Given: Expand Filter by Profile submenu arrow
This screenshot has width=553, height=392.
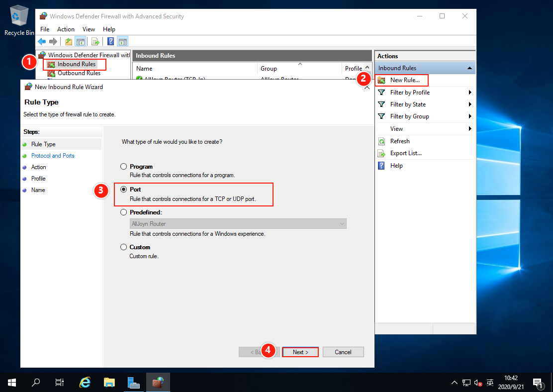Looking at the screenshot, I should (470, 93).
